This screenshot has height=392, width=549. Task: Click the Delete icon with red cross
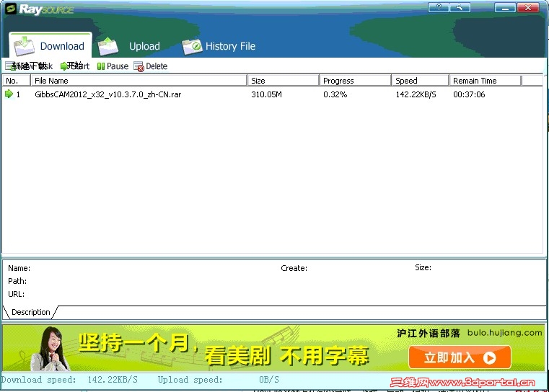[139, 66]
